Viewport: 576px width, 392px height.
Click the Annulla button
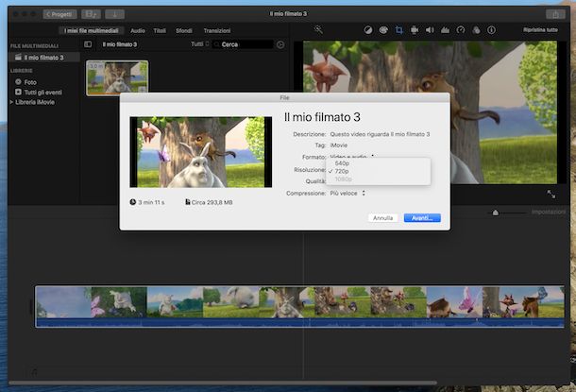click(x=382, y=218)
